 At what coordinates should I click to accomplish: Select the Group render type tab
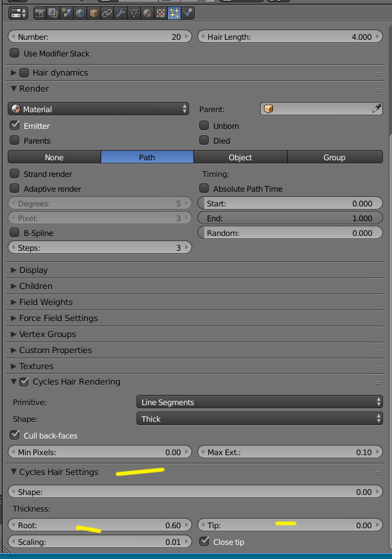coord(334,157)
